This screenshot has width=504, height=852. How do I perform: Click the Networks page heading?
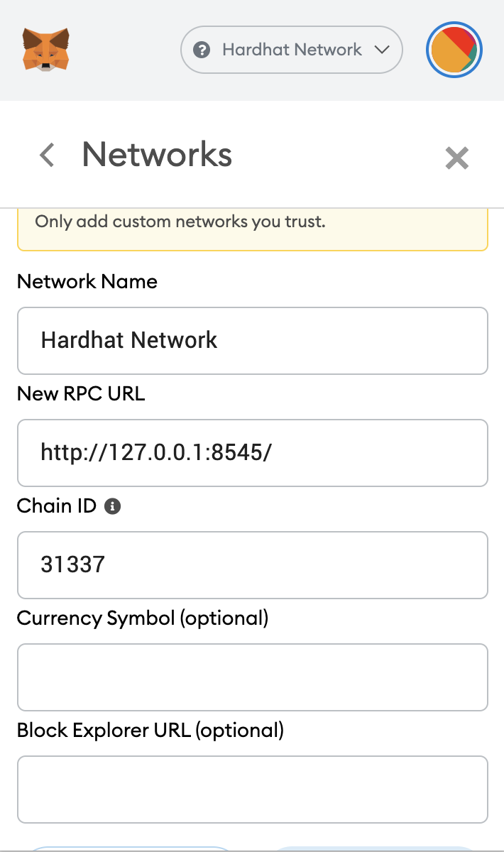coord(157,154)
